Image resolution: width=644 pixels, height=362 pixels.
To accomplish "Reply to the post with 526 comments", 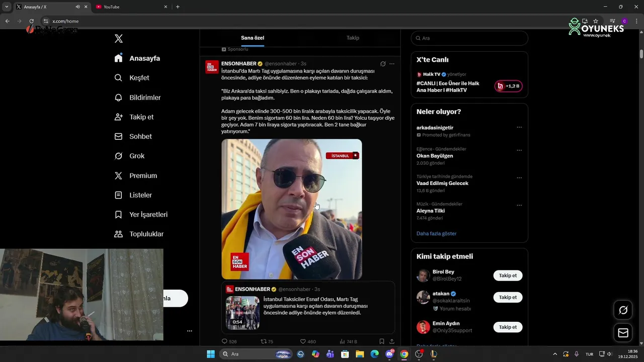I will [229, 341].
